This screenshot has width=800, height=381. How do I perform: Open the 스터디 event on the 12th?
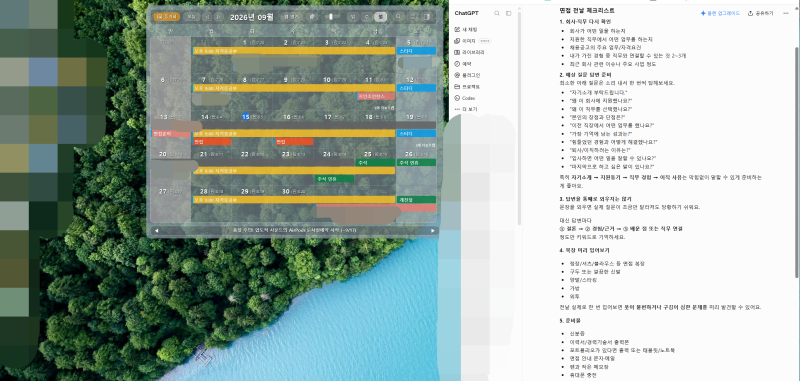[417, 88]
